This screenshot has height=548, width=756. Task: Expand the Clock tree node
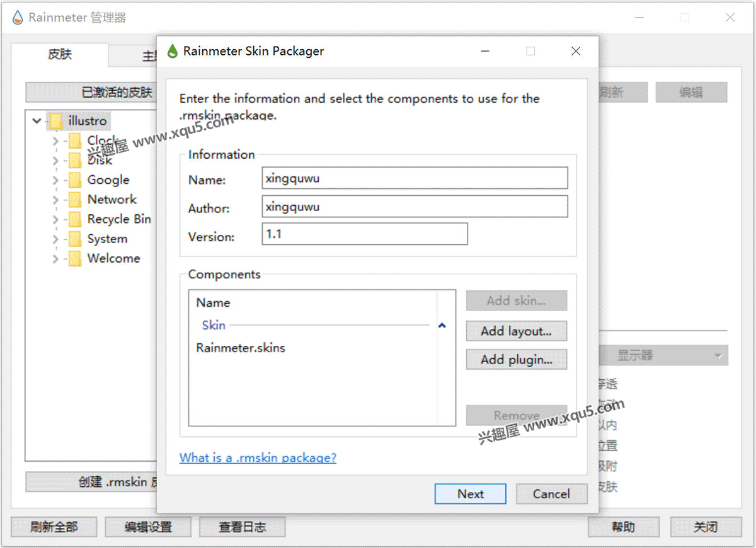point(55,140)
